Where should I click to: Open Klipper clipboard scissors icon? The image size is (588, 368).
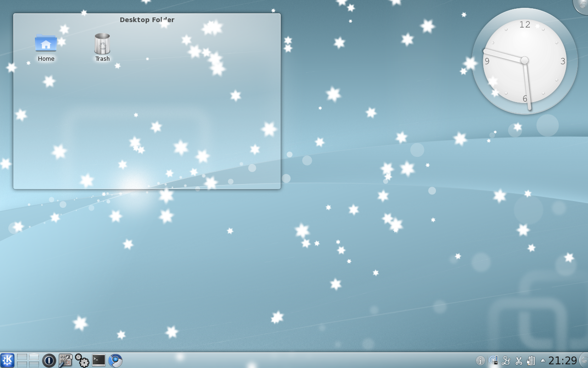click(x=519, y=361)
